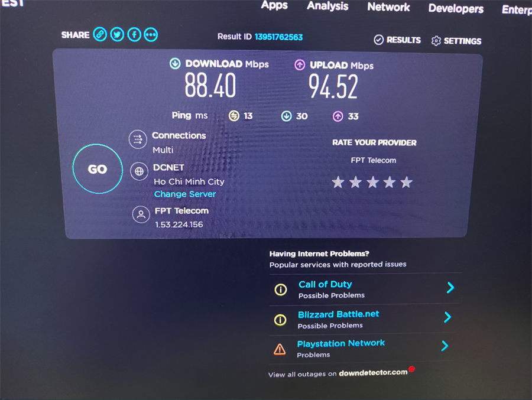
Task: Share result on Facebook icon
Action: click(x=134, y=35)
